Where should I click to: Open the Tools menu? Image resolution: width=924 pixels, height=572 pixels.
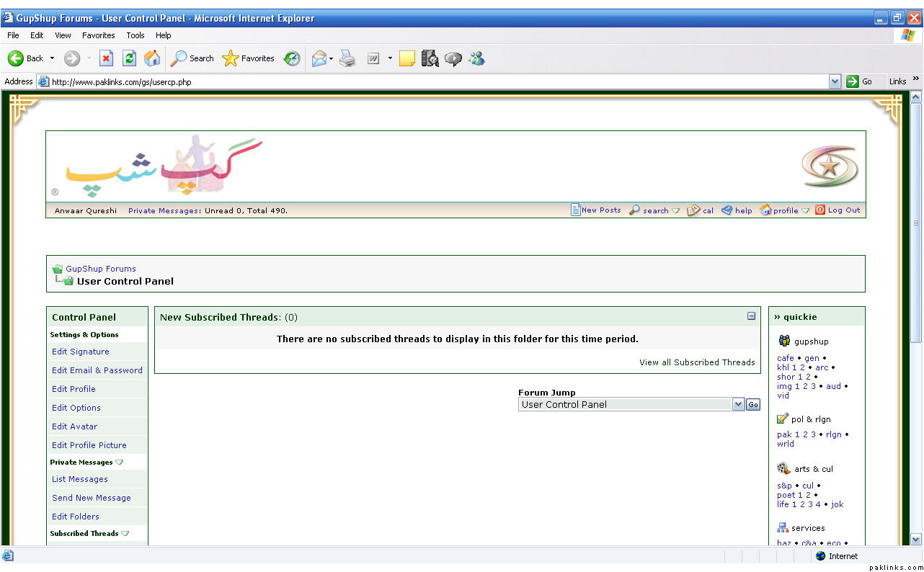136,35
